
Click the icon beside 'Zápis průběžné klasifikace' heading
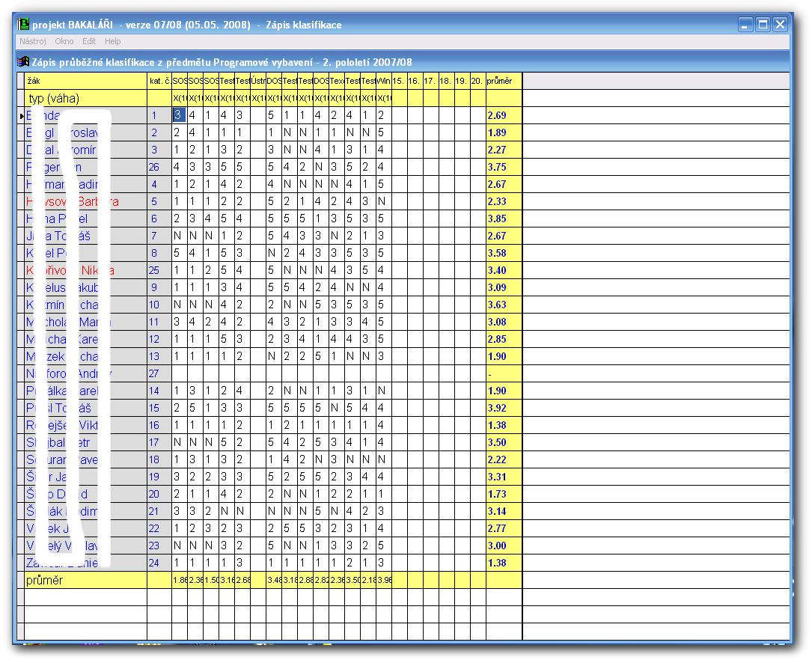click(22, 62)
